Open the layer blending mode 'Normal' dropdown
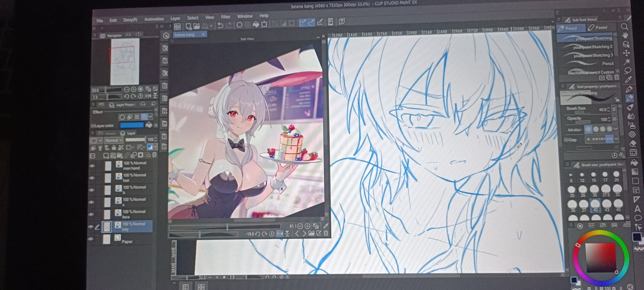The width and height of the screenshot is (644, 290). click(114, 140)
